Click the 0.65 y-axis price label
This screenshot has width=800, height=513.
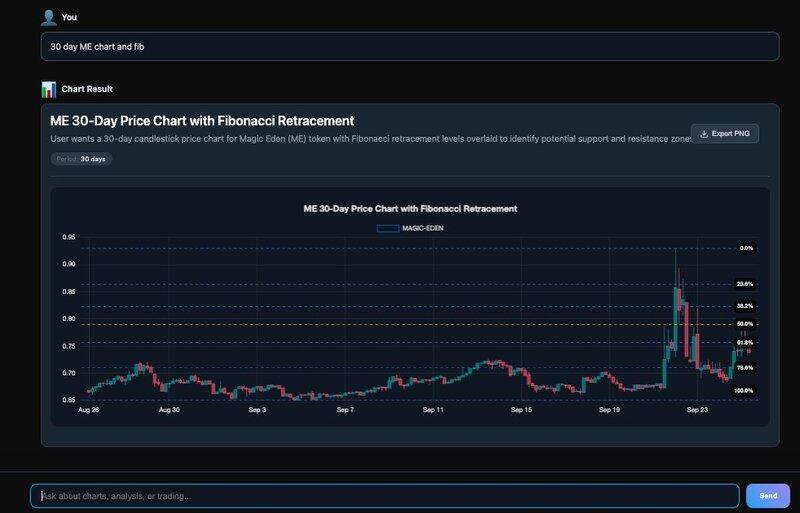[69, 400]
